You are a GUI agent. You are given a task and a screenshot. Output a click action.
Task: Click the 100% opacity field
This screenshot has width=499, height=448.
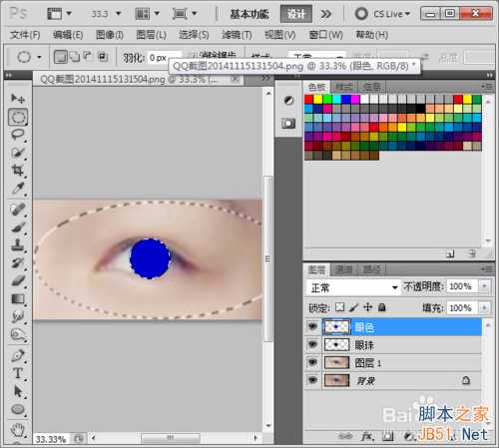click(462, 286)
